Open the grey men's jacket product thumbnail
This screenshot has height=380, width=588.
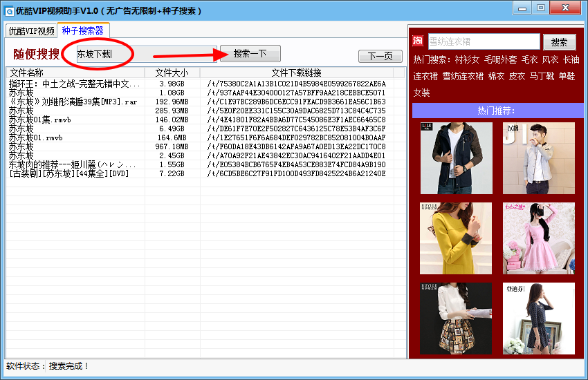538,158
